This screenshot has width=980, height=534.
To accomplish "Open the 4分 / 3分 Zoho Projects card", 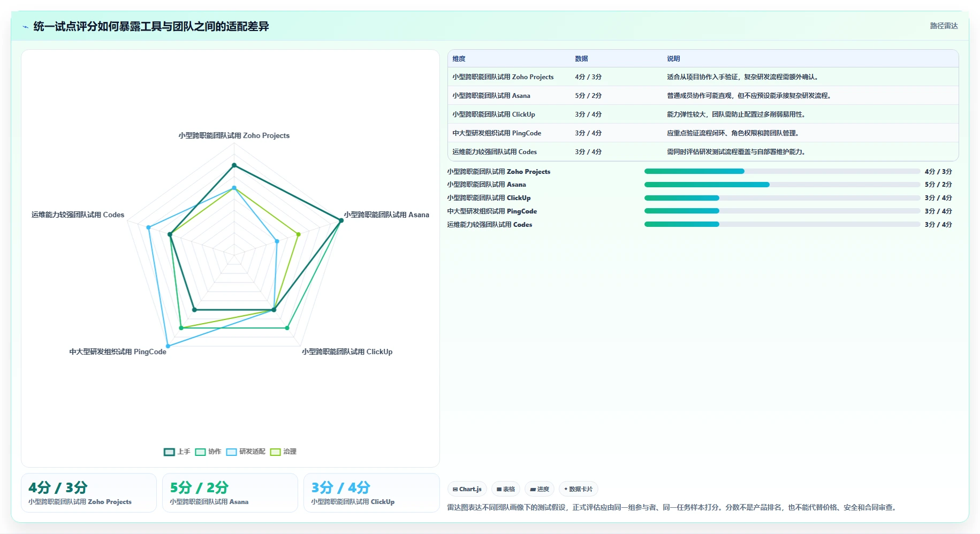I will pyautogui.click(x=89, y=493).
